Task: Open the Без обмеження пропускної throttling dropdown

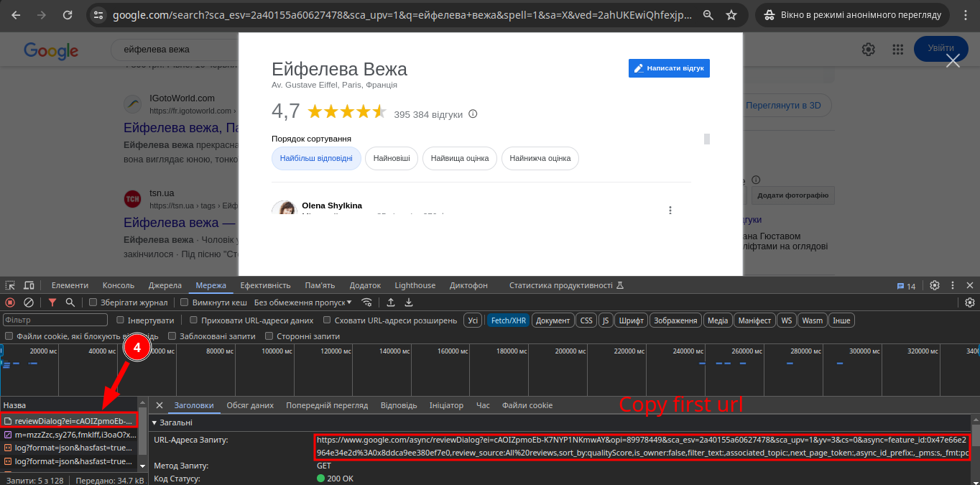Action: [x=302, y=302]
